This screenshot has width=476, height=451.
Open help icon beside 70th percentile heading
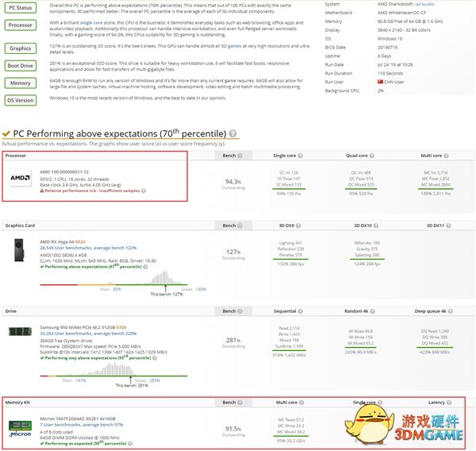232,133
